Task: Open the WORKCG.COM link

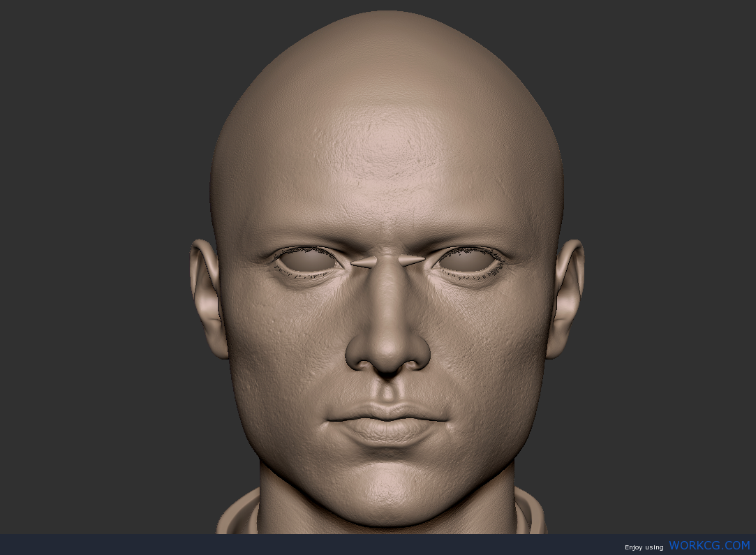Action: tap(709, 545)
